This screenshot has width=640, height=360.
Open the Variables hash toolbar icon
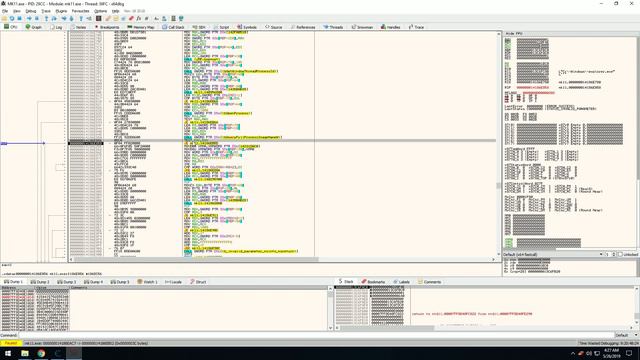pos(147,18)
